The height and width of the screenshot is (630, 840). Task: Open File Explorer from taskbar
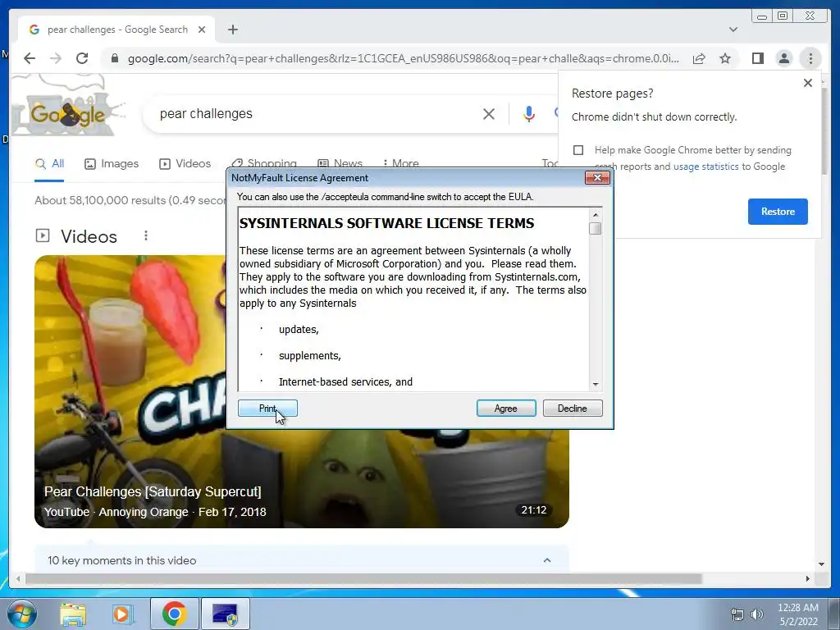[x=73, y=614]
